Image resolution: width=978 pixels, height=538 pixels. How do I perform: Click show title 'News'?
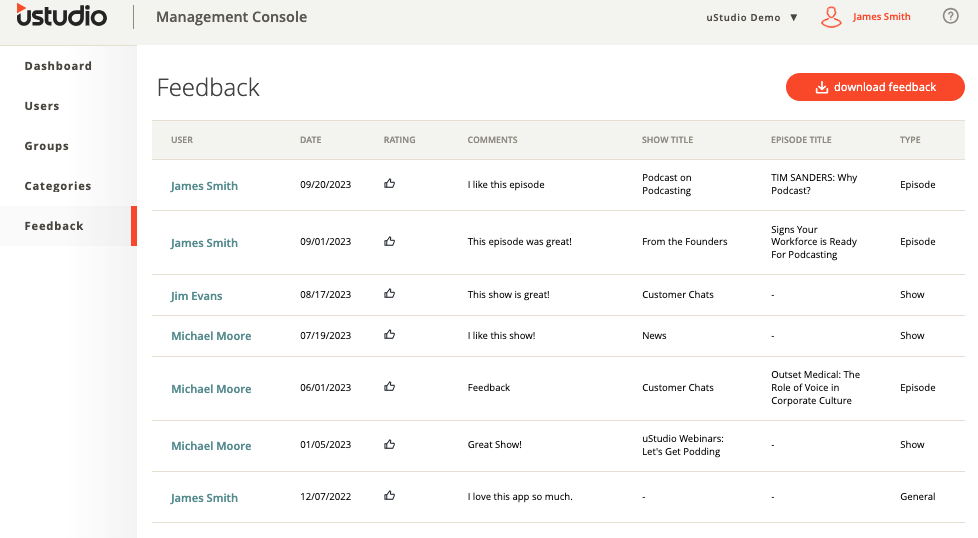click(x=654, y=335)
